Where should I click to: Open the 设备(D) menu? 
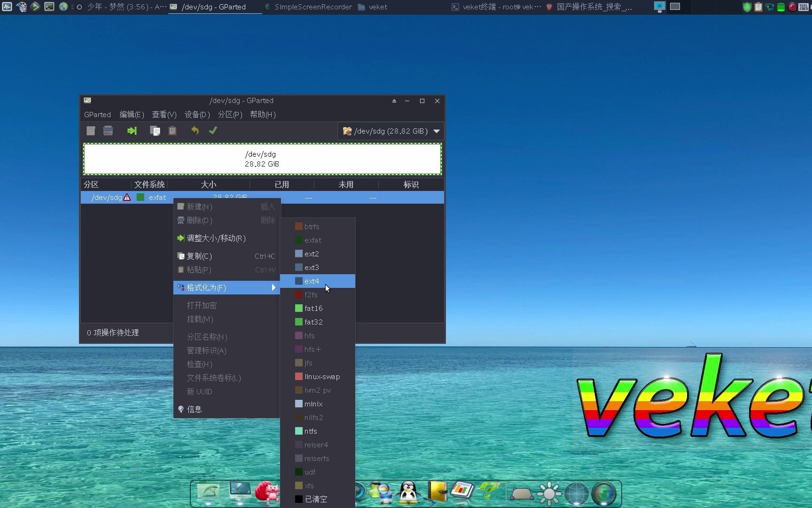(x=197, y=115)
